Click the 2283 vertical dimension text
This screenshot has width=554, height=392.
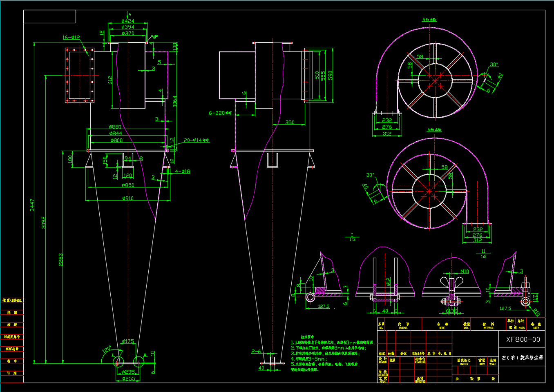click(61, 260)
